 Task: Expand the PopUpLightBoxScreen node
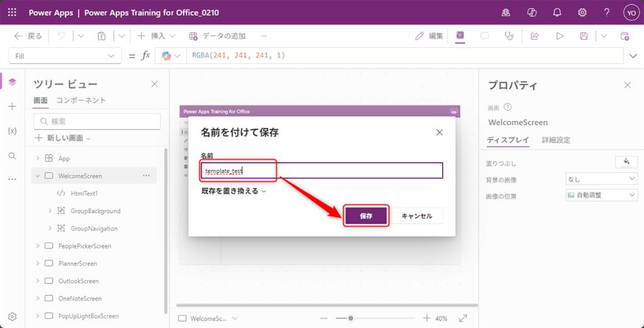point(38,316)
